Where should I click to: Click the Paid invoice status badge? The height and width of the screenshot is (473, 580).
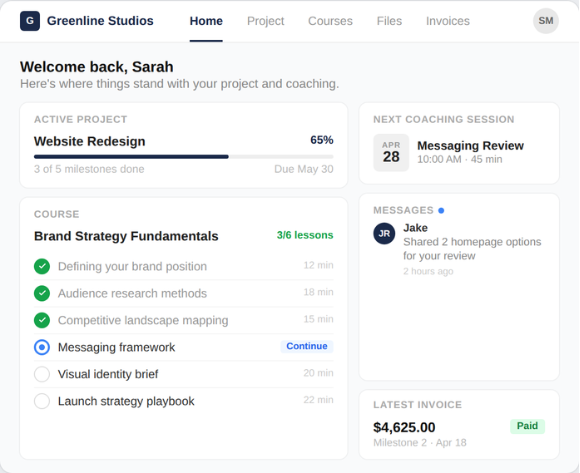point(527,426)
